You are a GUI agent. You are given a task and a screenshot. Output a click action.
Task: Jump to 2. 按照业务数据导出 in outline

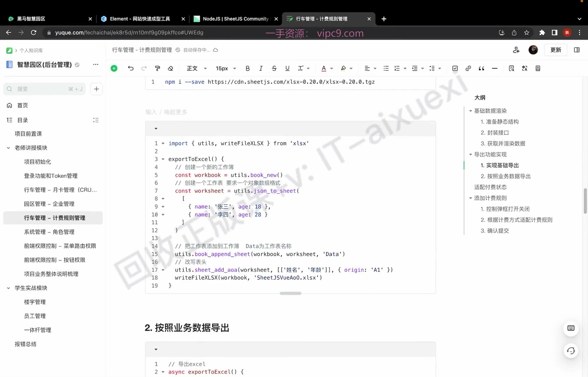pyautogui.click(x=505, y=176)
